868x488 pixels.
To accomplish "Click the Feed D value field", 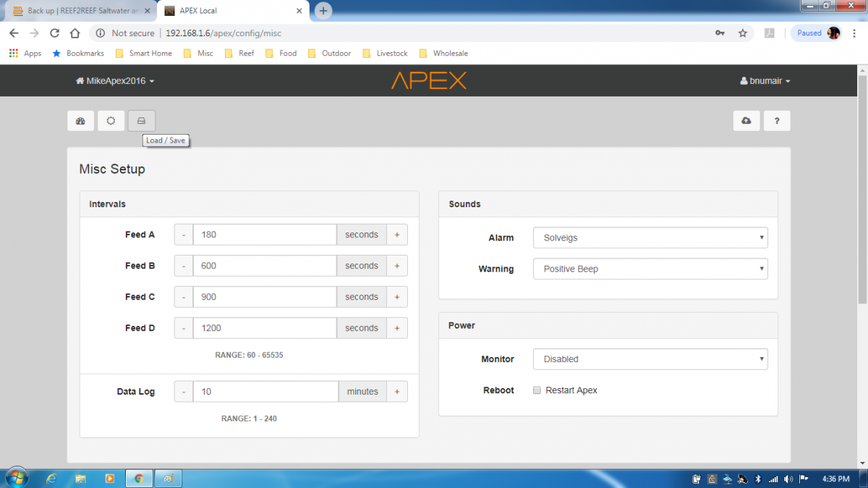I will [265, 328].
